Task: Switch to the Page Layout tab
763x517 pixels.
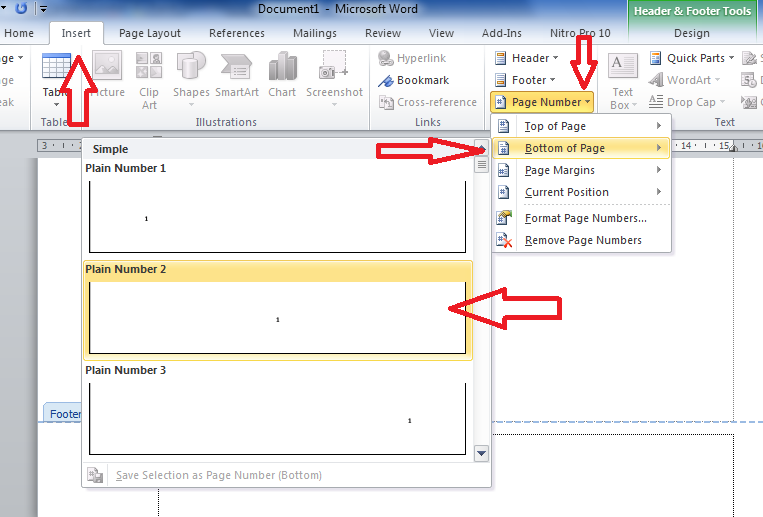Action: 149,33
